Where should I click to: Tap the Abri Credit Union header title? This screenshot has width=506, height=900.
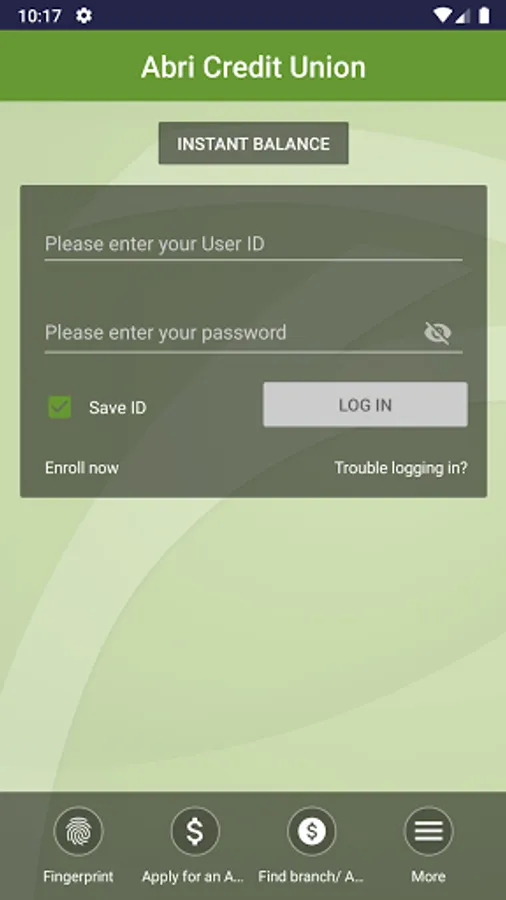tap(254, 67)
